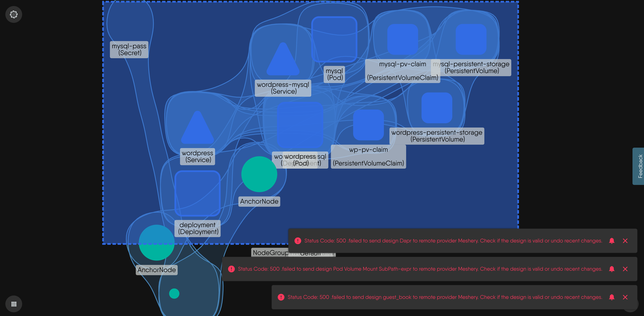
Task: Click the wp-pv-claim (PersistentVolumeClaim) label
Action: [369, 157]
